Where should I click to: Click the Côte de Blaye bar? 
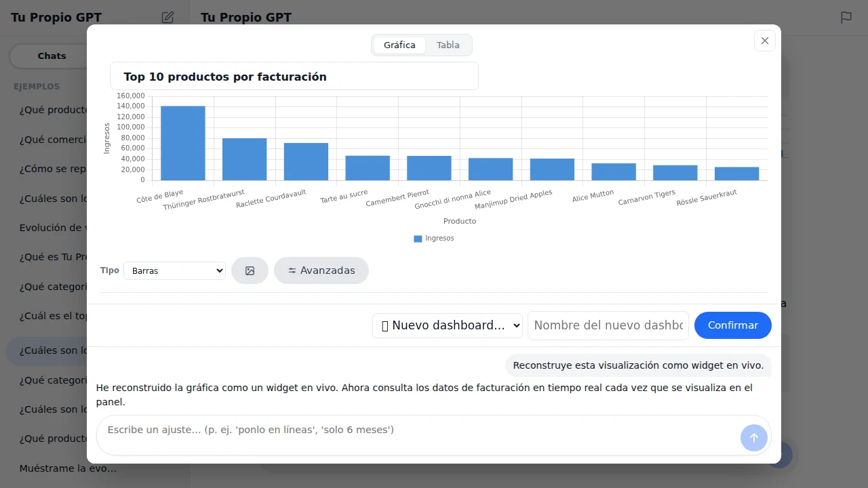pos(183,143)
